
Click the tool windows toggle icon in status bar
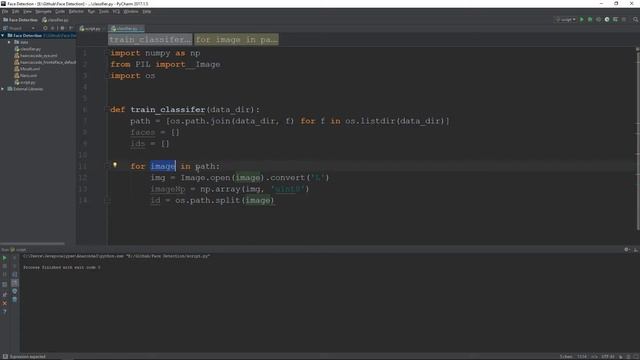click(x=5, y=356)
